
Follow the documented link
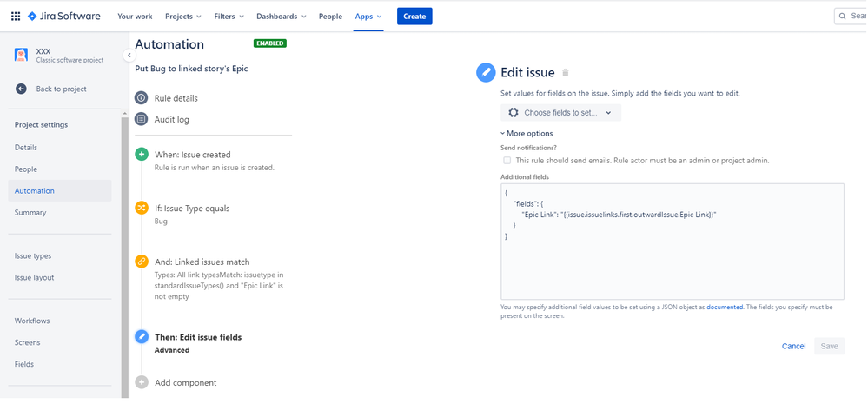pos(725,307)
